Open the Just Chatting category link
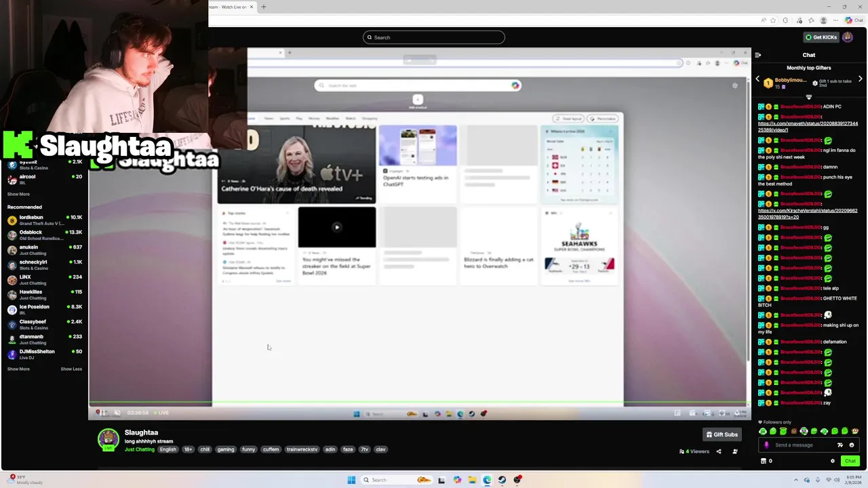 140,449
